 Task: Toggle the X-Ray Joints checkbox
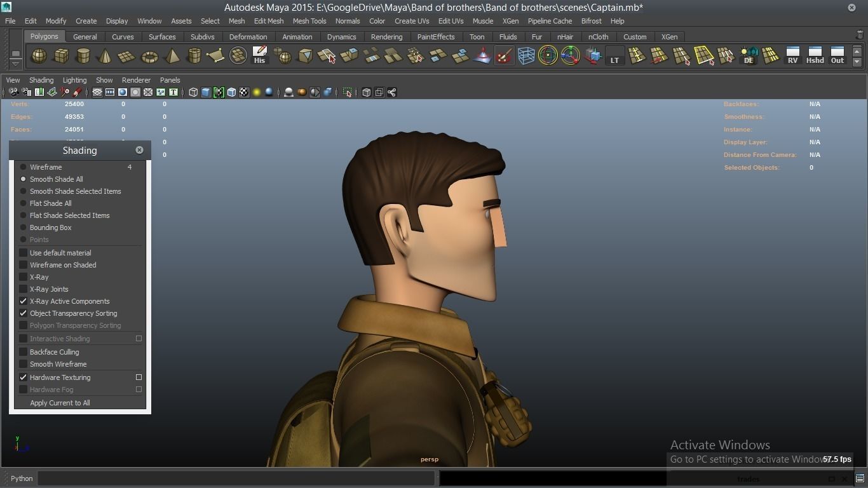pos(24,289)
